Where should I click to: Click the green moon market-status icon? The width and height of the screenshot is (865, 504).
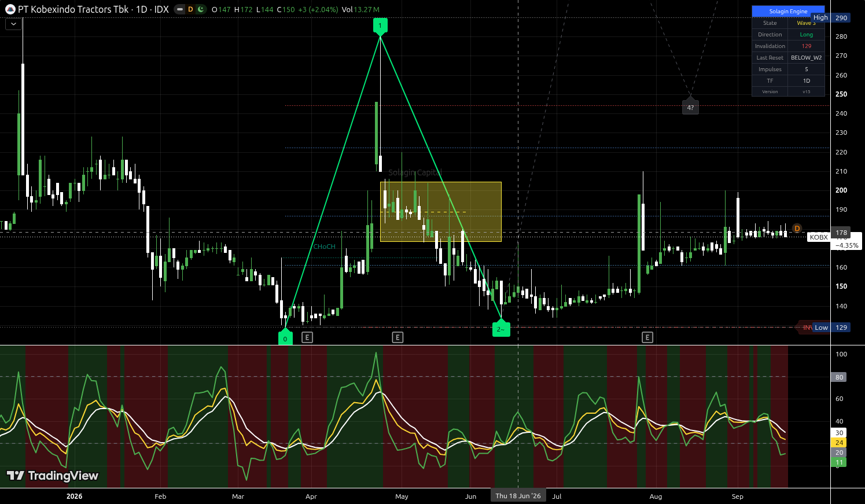pos(200,9)
